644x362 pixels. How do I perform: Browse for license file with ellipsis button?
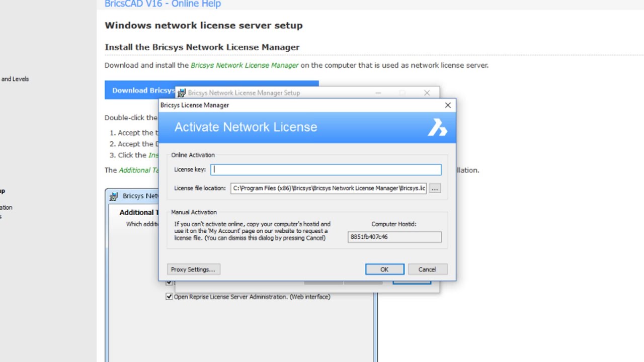coord(435,188)
